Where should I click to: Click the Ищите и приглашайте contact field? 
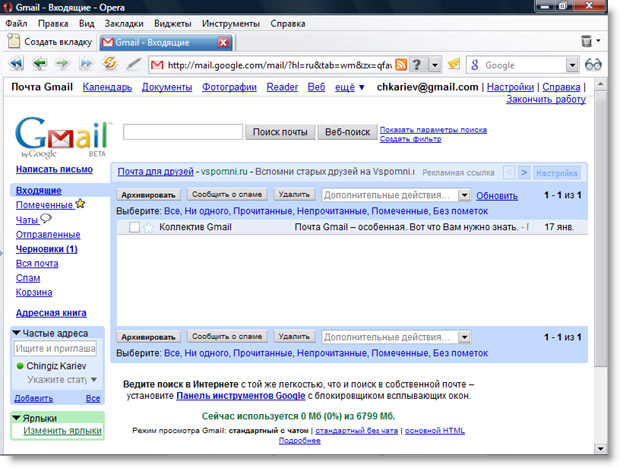(x=55, y=348)
